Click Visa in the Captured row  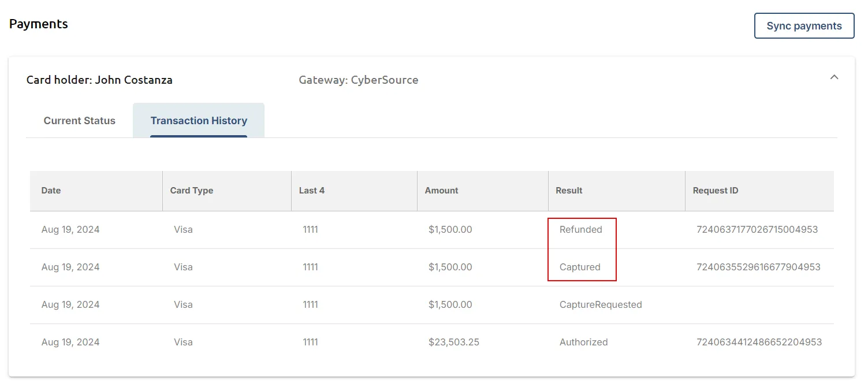[x=183, y=267]
